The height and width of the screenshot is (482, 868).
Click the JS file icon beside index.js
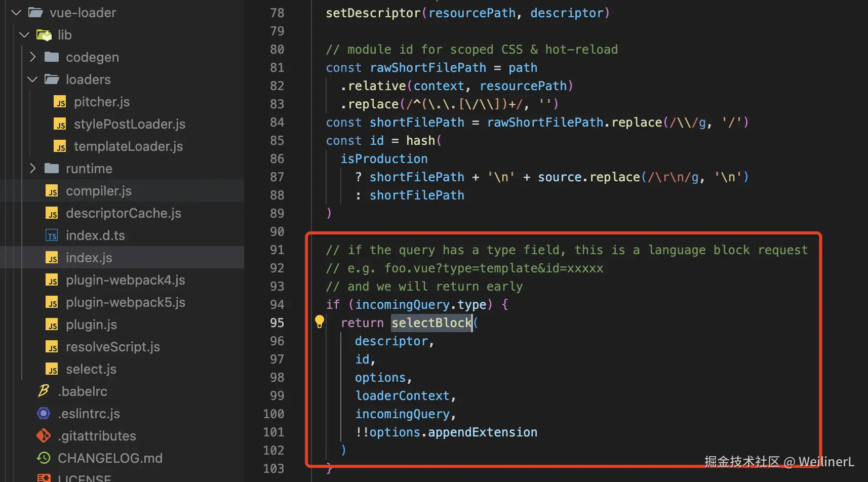52,258
